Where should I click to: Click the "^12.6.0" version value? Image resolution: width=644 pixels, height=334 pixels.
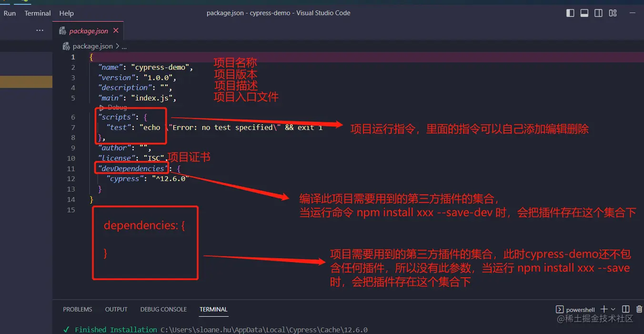coord(170,179)
